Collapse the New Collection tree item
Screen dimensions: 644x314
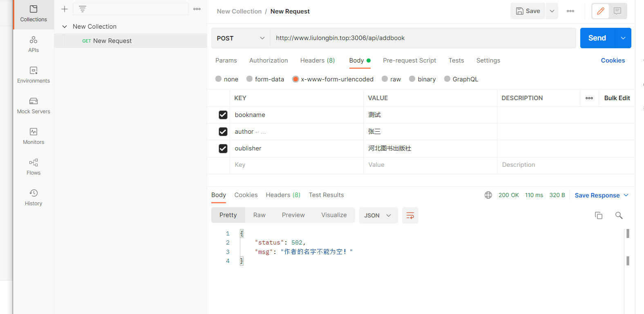pos(65,27)
